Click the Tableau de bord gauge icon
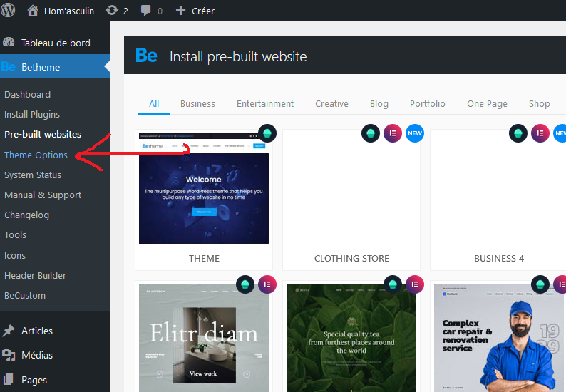 [x=9, y=42]
